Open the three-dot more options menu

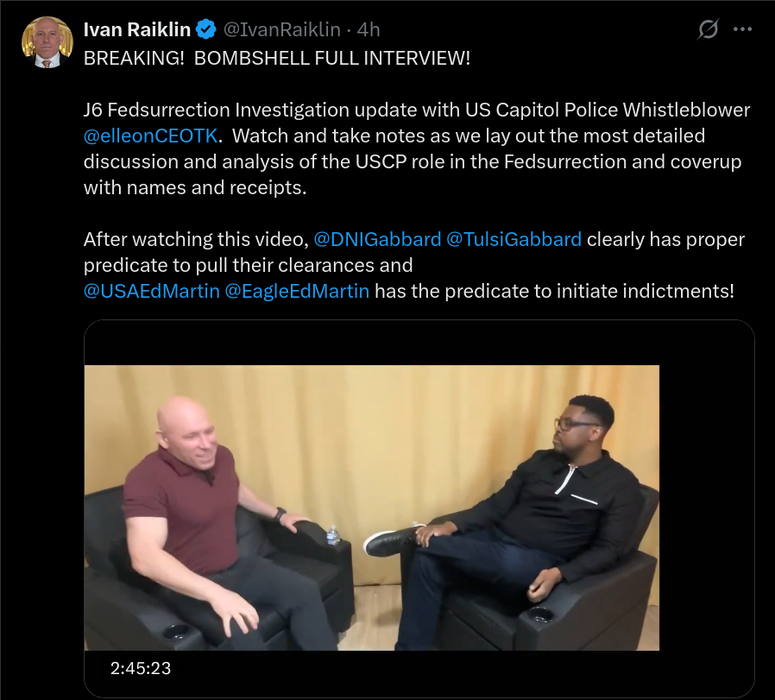[742, 29]
